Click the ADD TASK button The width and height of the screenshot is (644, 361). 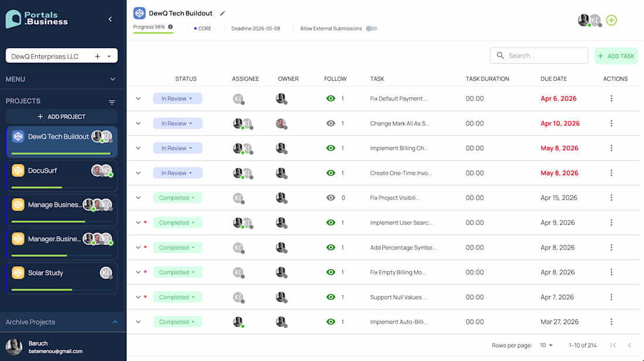tap(616, 56)
